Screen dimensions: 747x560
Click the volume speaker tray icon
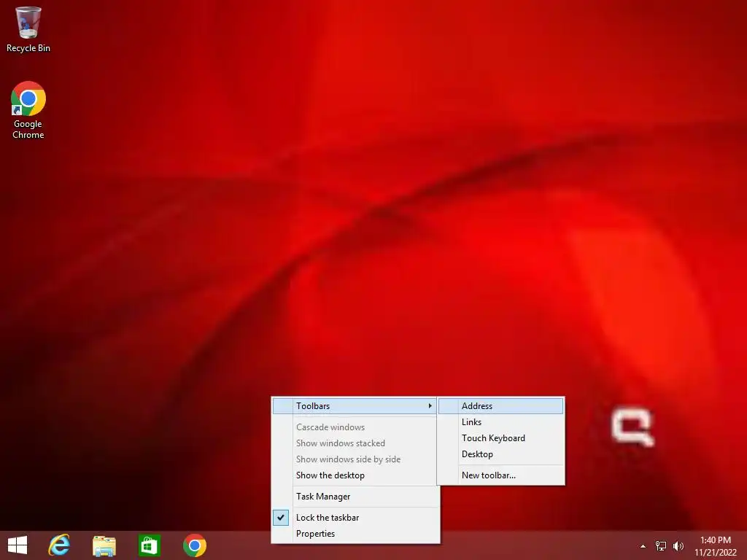pyautogui.click(x=678, y=546)
